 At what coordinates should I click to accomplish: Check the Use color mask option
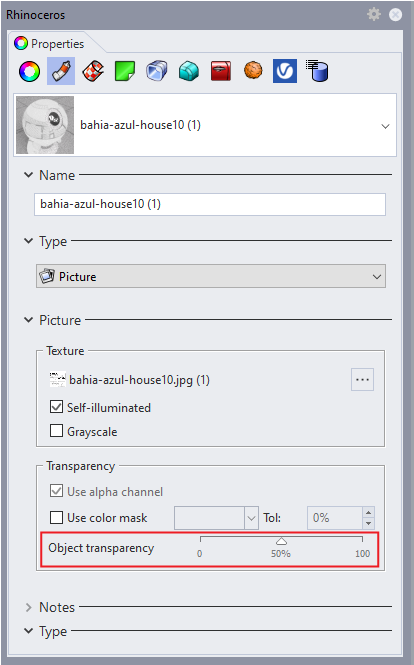click(x=56, y=517)
